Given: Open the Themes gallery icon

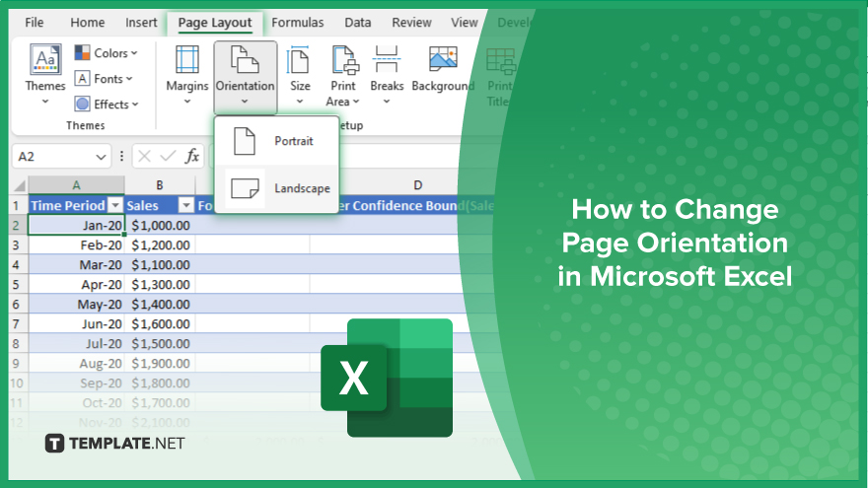Looking at the screenshot, I should [x=45, y=59].
